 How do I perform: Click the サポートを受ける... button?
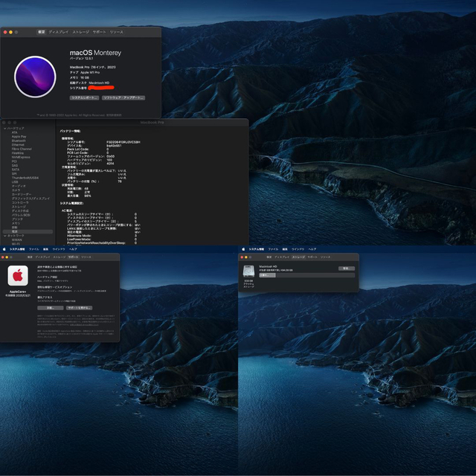[x=80, y=308]
